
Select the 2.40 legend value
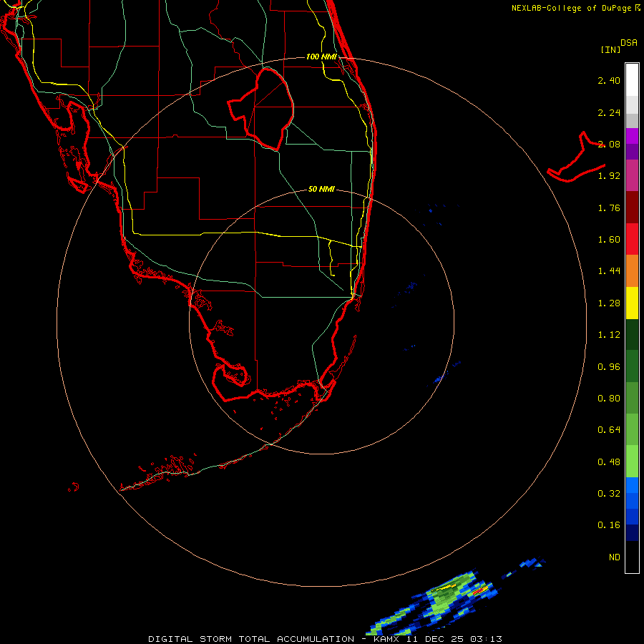point(609,80)
